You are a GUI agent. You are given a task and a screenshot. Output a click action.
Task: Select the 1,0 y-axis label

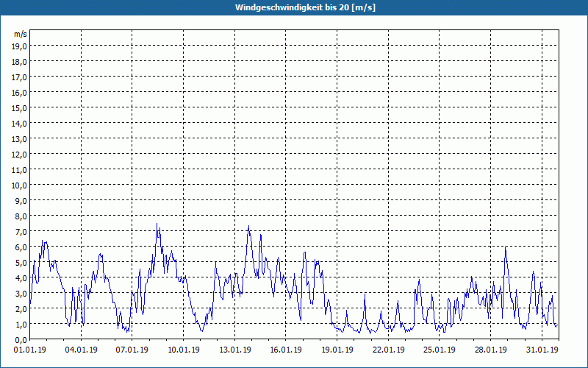22,324
